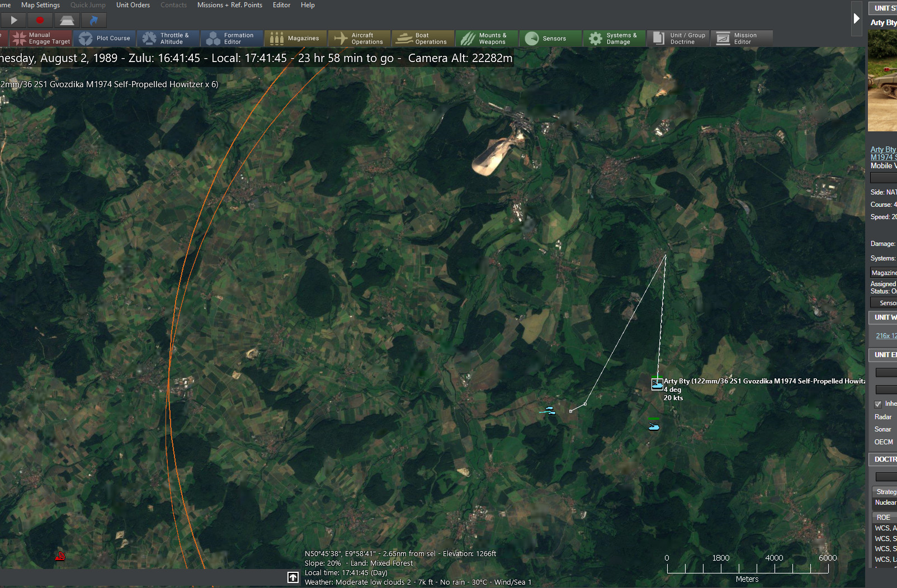Click the red record button
Image resolution: width=897 pixels, height=588 pixels.
click(x=40, y=20)
